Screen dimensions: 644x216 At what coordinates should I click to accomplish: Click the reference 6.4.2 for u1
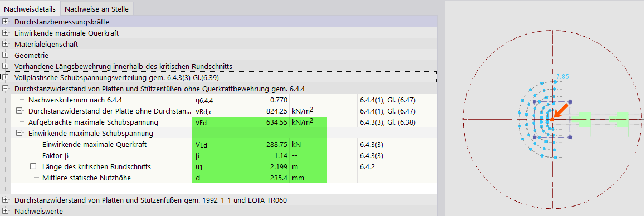367,166
